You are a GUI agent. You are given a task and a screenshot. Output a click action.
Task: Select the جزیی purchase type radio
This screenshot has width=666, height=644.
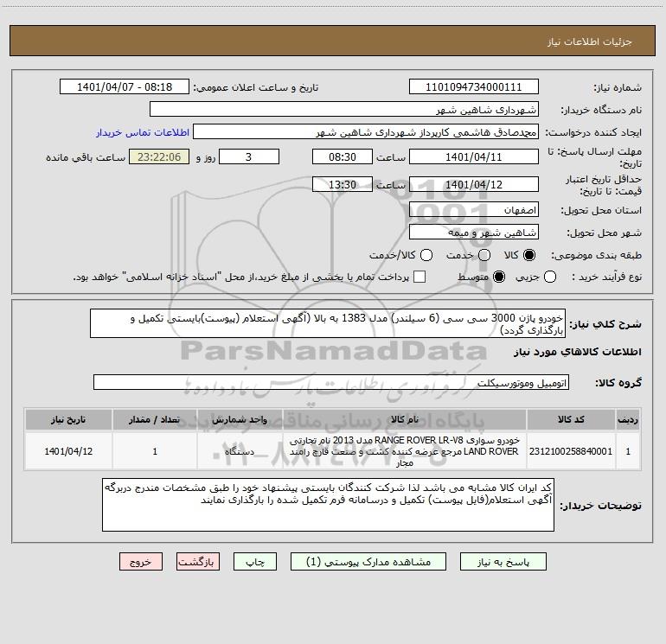point(549,277)
